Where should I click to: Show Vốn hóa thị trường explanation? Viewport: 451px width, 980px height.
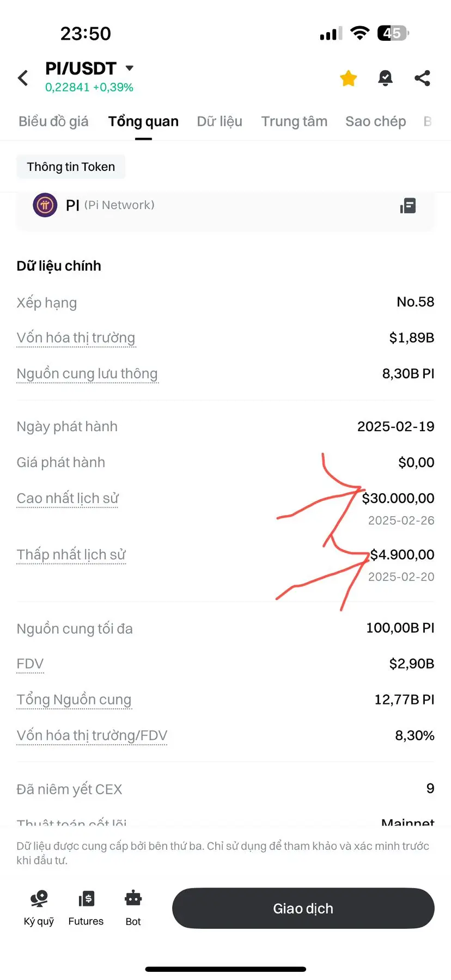pos(76,338)
